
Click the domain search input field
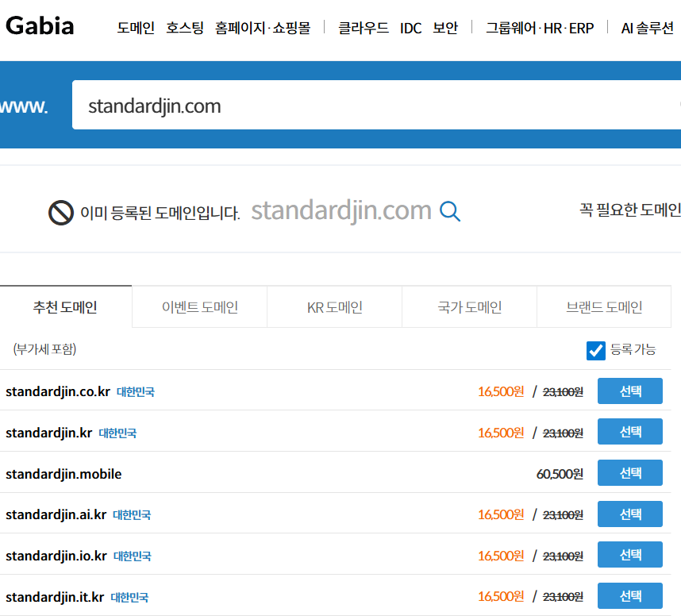[373, 106]
